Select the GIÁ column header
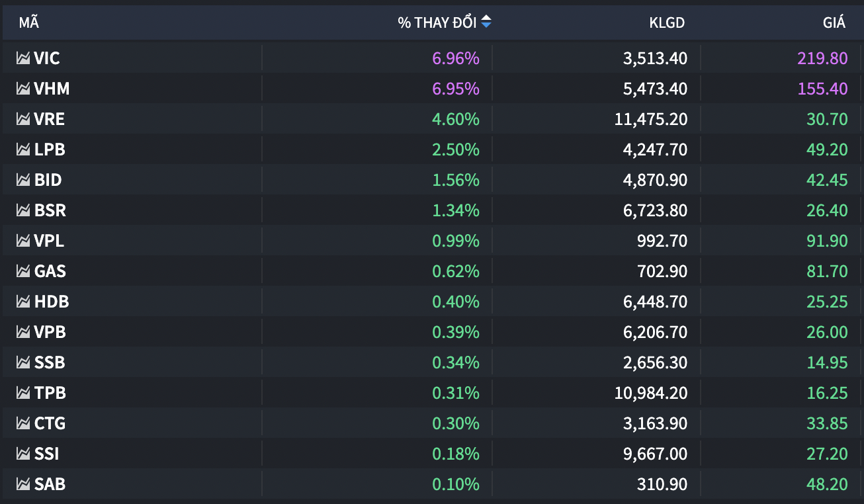 (x=834, y=22)
